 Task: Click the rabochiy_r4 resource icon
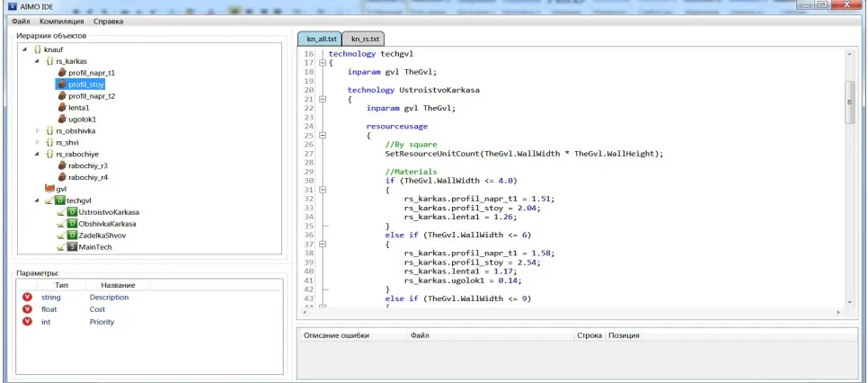[x=62, y=177]
